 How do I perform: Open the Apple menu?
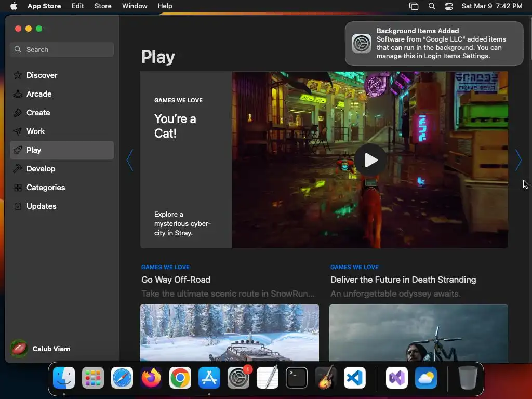point(14,6)
